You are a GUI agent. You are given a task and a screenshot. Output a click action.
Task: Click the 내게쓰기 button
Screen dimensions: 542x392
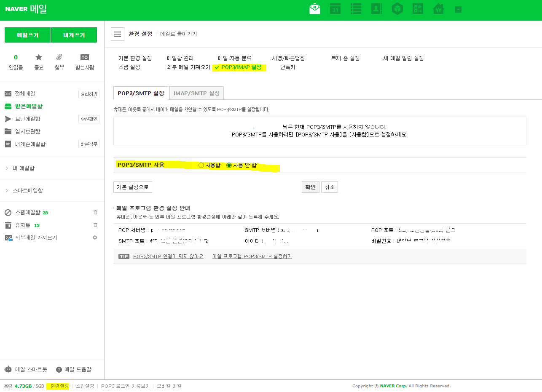[74, 35]
